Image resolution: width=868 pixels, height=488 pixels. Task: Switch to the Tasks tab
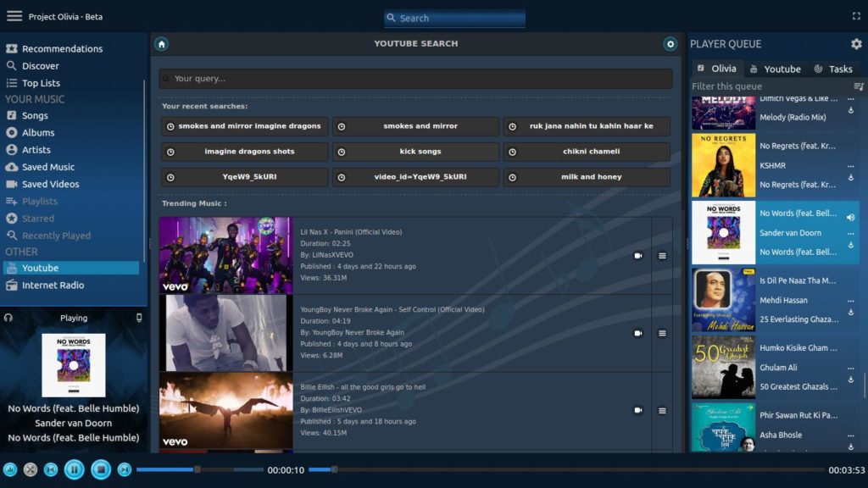coord(832,69)
